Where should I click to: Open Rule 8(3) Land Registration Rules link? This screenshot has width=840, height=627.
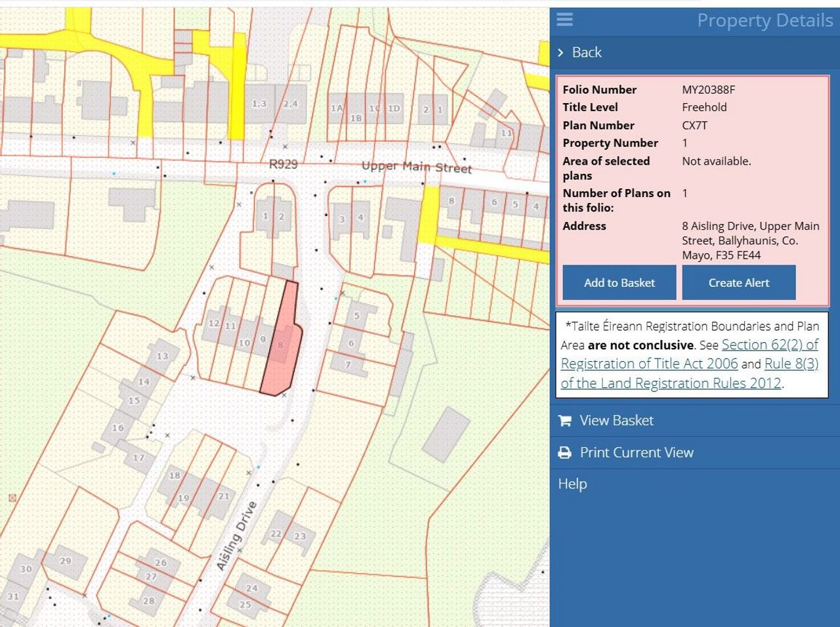tap(690, 373)
